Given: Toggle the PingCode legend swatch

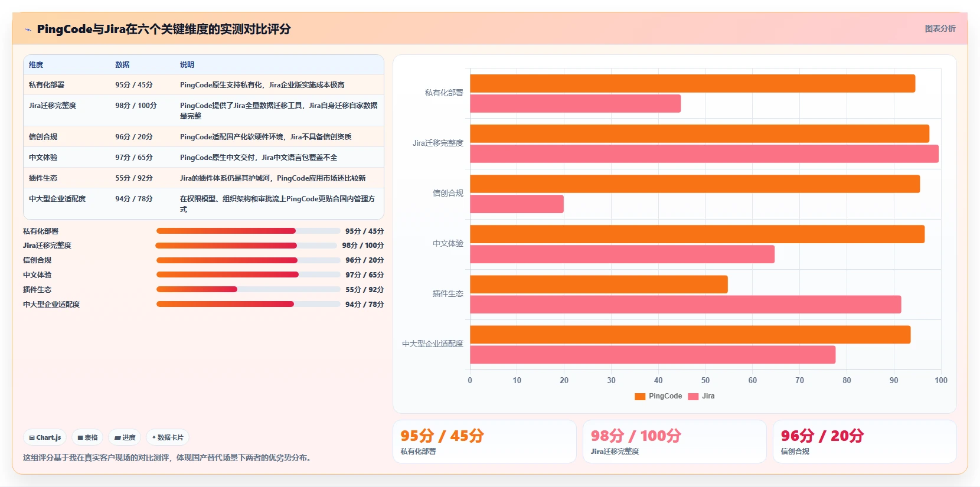Looking at the screenshot, I should (640, 397).
